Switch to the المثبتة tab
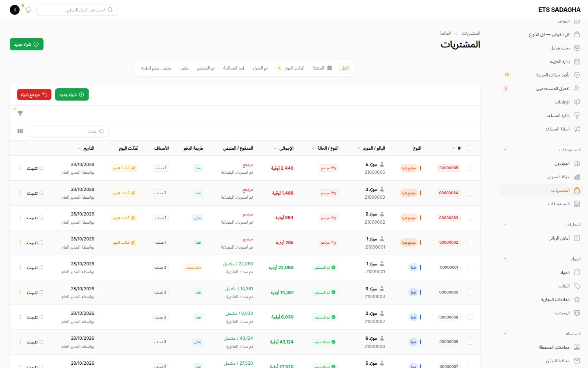The height and width of the screenshot is (368, 588). pyautogui.click(x=322, y=68)
